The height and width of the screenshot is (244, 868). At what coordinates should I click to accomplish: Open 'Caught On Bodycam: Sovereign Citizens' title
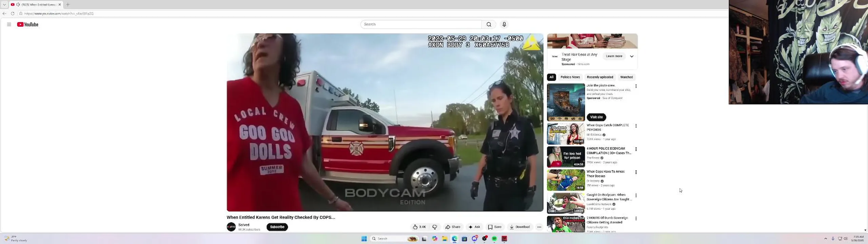pos(609,197)
